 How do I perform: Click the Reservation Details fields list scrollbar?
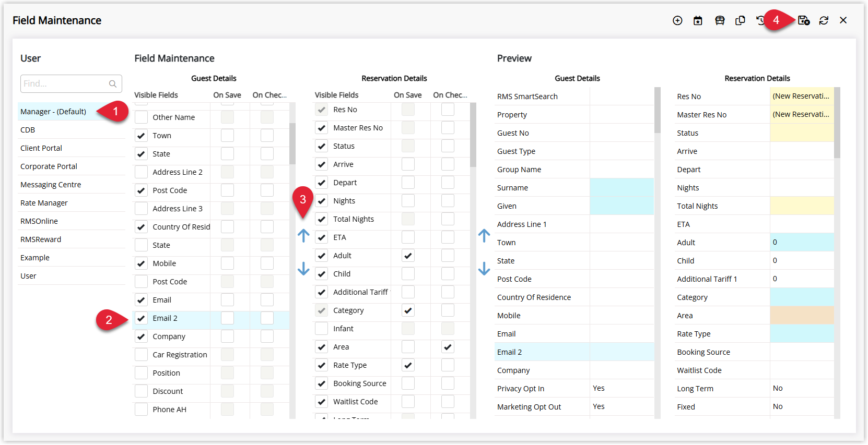point(473,135)
